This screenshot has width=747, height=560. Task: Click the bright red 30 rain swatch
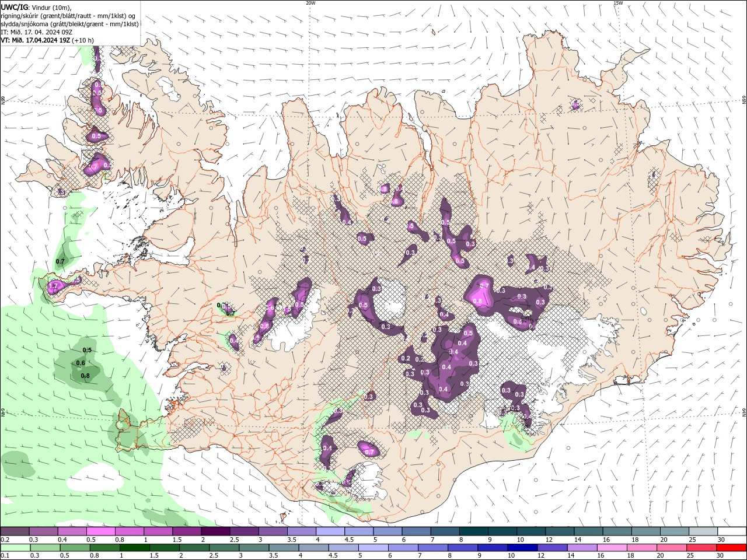click(731, 548)
